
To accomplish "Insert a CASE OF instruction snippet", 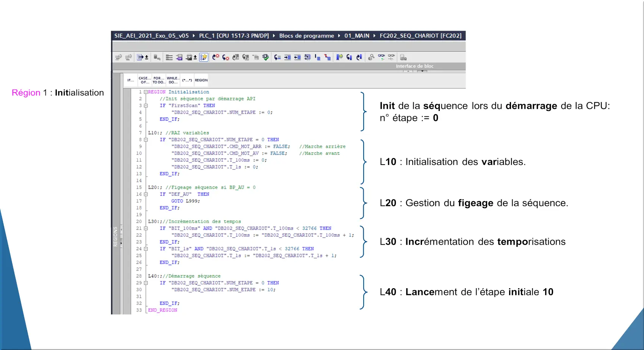I will pyautogui.click(x=144, y=80).
